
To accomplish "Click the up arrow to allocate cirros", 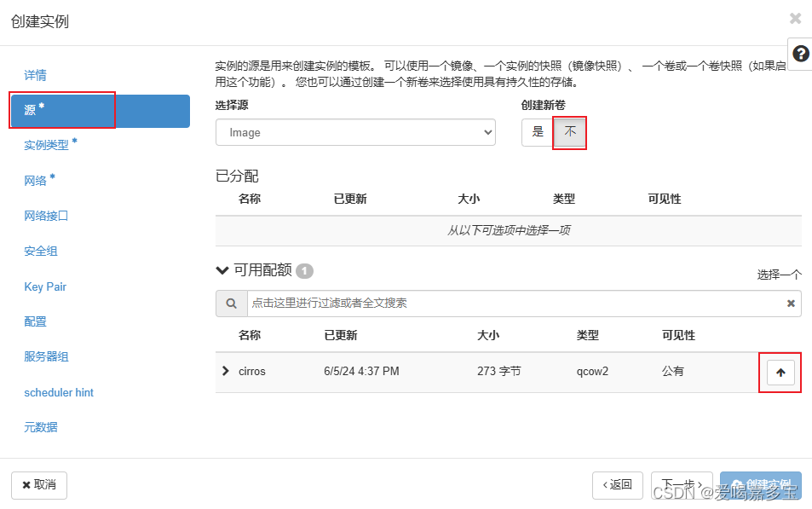I will [x=780, y=373].
